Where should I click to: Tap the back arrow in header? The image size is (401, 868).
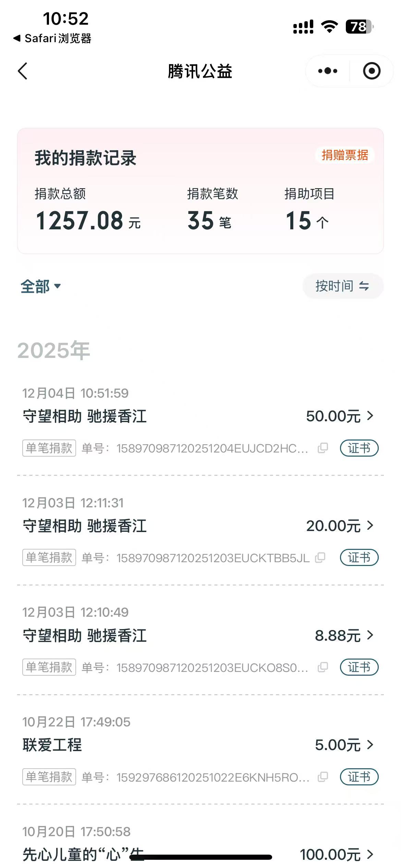coord(23,71)
